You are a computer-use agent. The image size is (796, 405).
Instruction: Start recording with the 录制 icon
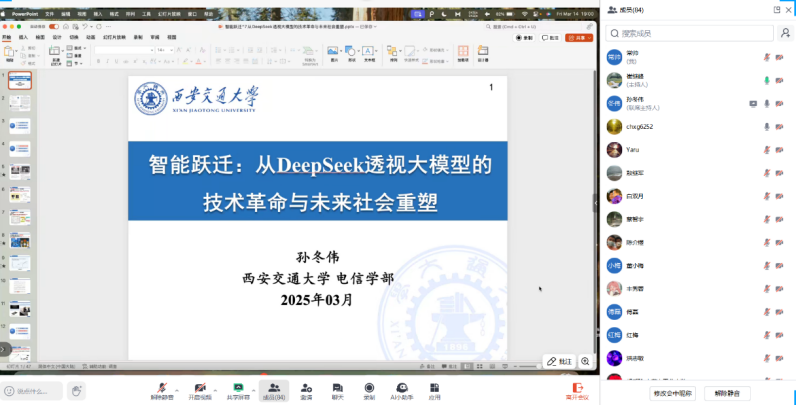(x=369, y=387)
